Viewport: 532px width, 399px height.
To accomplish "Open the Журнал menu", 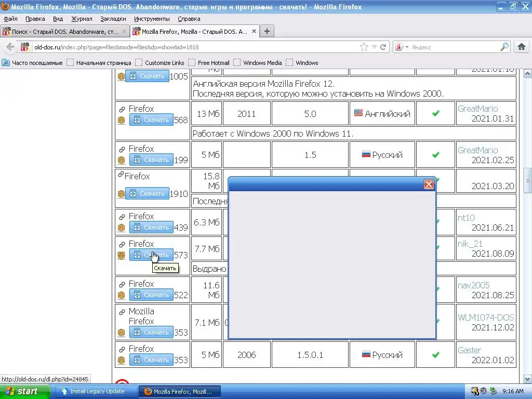I will (82, 19).
